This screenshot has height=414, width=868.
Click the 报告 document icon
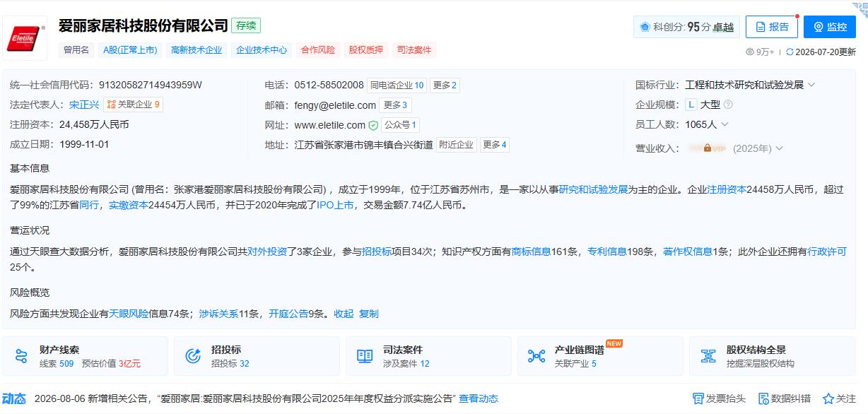coord(761,27)
